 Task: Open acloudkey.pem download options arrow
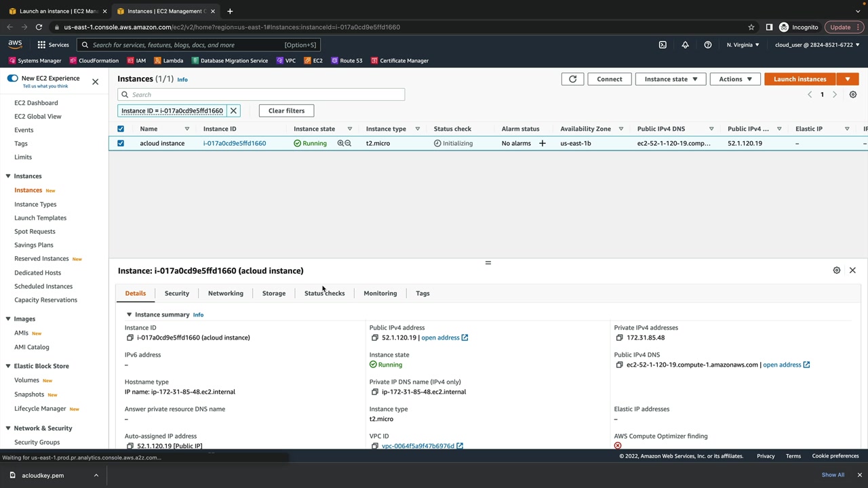96,475
